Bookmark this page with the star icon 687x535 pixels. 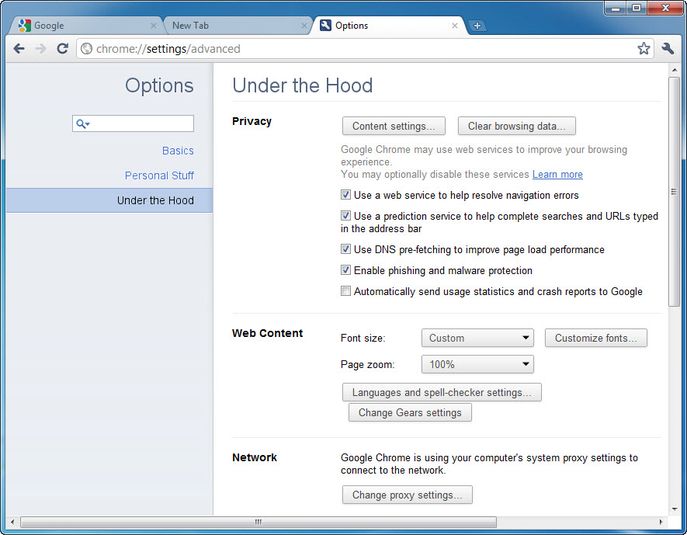pyautogui.click(x=643, y=48)
